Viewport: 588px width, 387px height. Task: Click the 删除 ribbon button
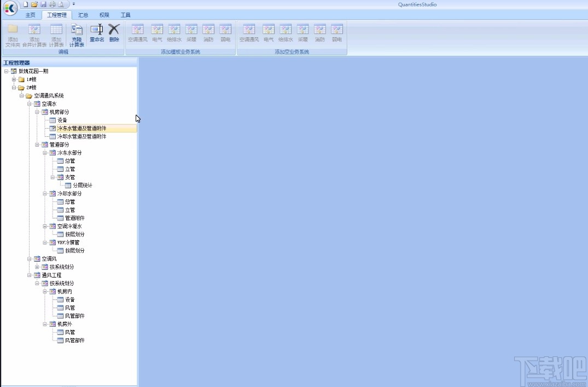(114, 33)
